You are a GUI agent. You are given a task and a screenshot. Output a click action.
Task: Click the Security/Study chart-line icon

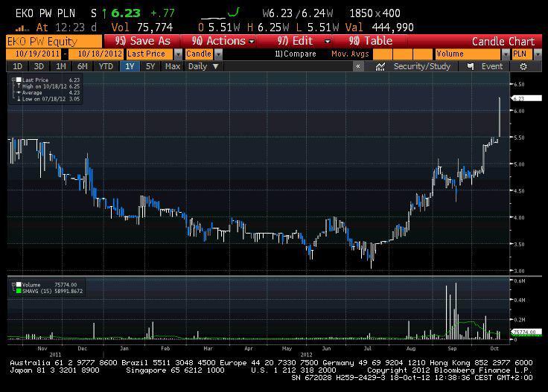[x=380, y=66]
